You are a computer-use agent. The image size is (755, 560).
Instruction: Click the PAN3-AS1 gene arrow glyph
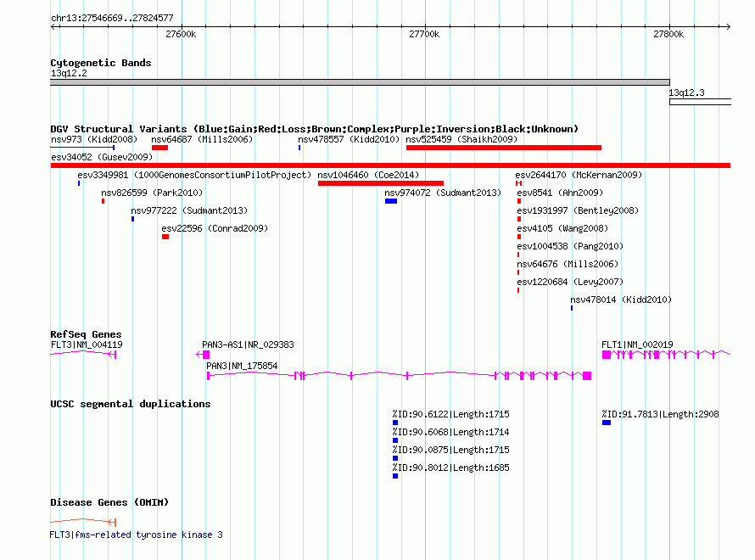(x=203, y=355)
